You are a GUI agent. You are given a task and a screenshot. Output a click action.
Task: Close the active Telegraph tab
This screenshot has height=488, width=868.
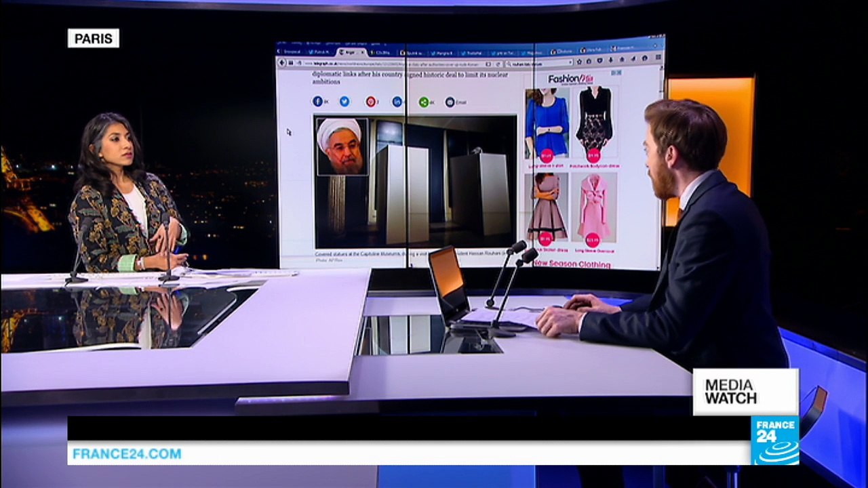pyautogui.click(x=362, y=52)
